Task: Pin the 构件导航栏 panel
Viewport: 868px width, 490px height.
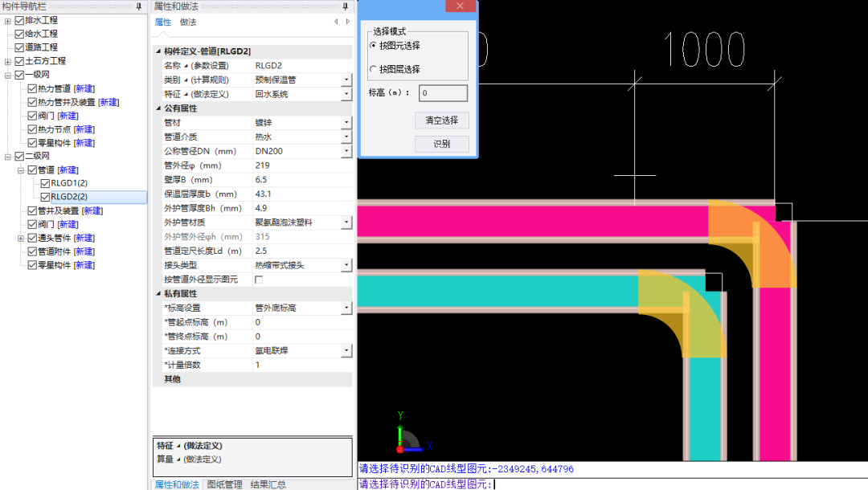Action: [138, 6]
